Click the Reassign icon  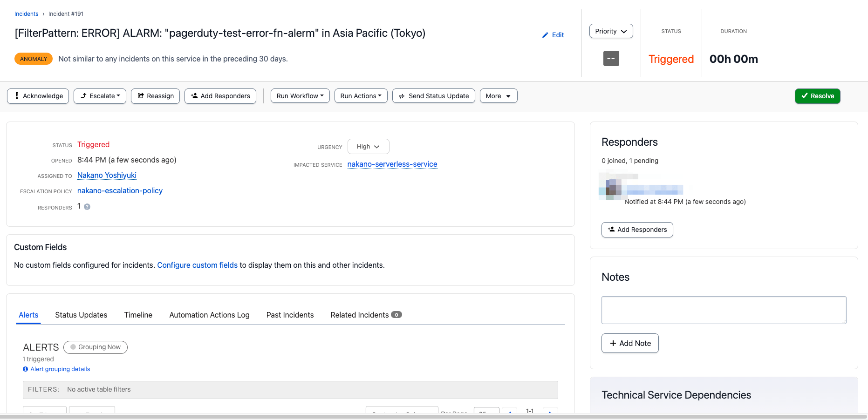click(141, 96)
